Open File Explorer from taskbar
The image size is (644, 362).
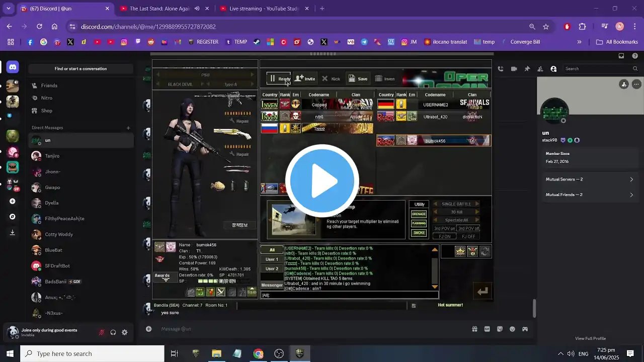(x=216, y=353)
